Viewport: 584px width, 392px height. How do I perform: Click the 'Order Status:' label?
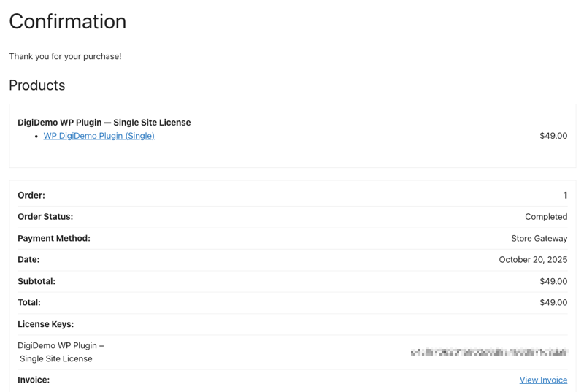[45, 217]
